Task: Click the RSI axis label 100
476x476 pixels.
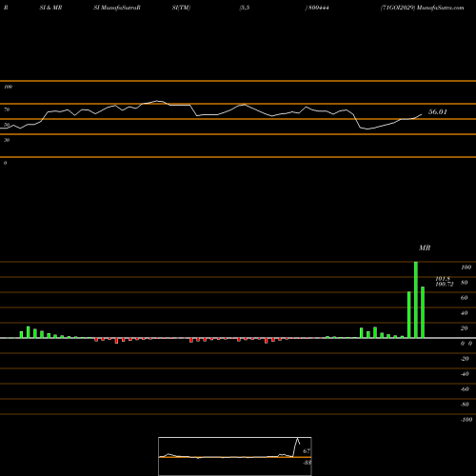Action: (x=8, y=87)
